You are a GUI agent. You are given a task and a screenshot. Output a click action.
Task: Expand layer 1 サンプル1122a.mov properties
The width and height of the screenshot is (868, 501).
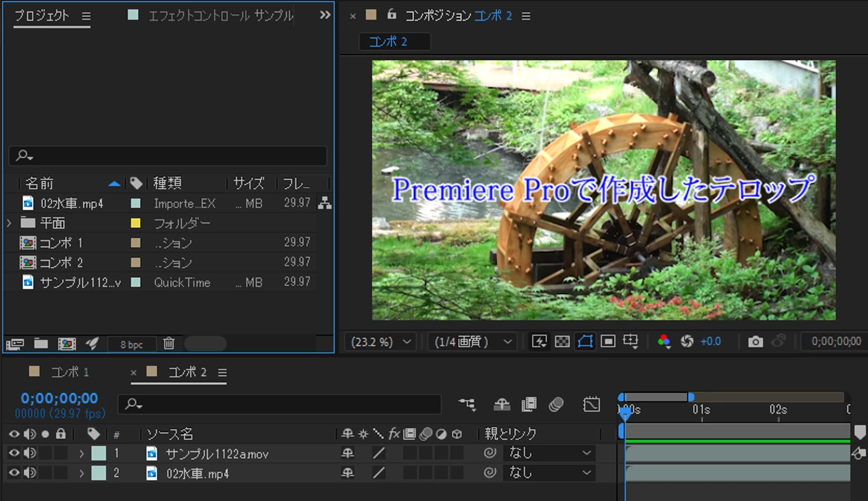[x=82, y=454]
